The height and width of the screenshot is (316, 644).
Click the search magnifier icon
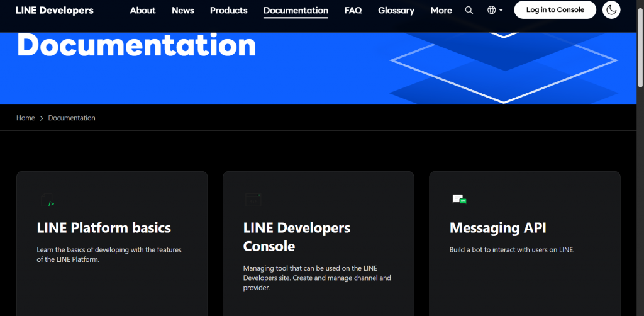pyautogui.click(x=469, y=10)
